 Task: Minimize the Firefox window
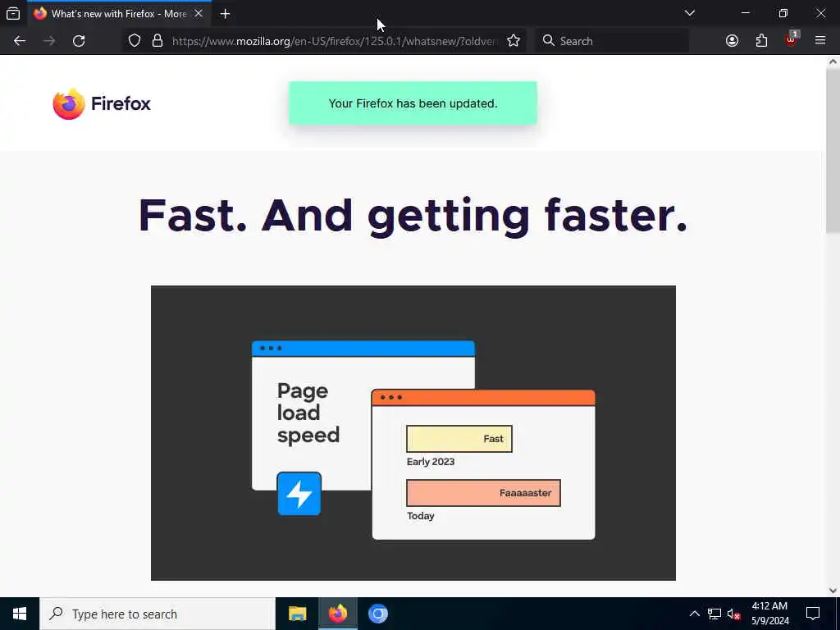(745, 13)
